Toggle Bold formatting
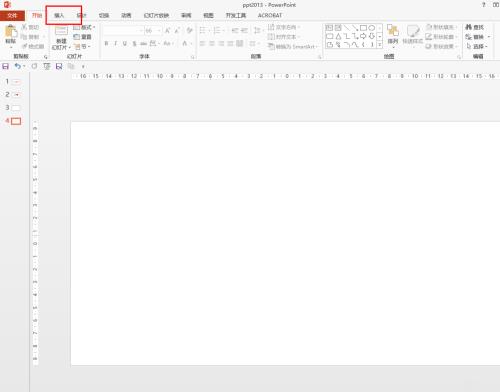500x392 pixels. coord(106,43)
